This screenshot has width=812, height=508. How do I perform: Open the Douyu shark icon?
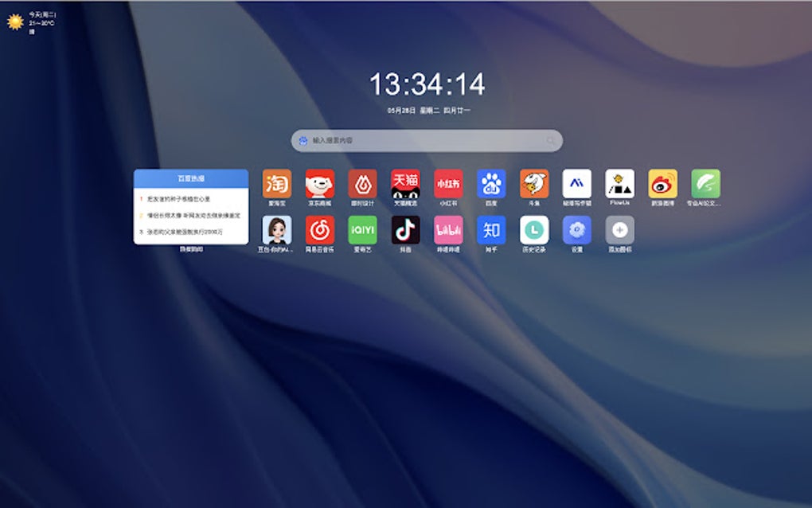click(534, 183)
